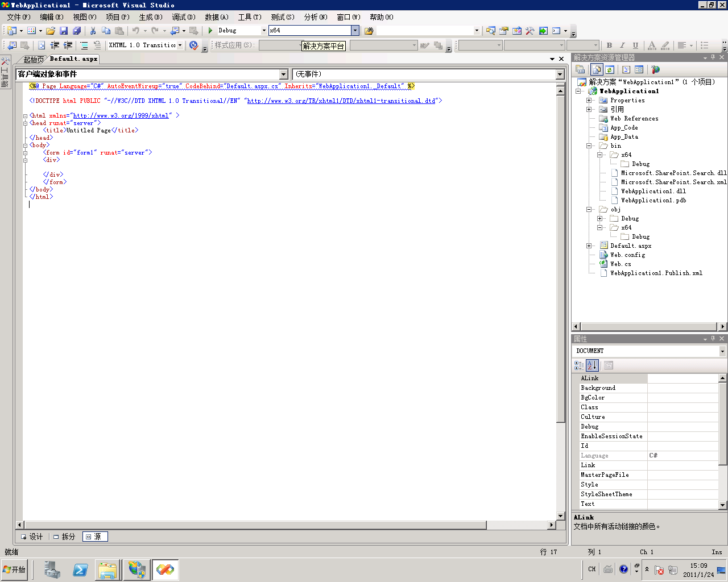Screen dimensions: 728x582
Task: Open the 工具(T) menu
Action: (x=250, y=17)
